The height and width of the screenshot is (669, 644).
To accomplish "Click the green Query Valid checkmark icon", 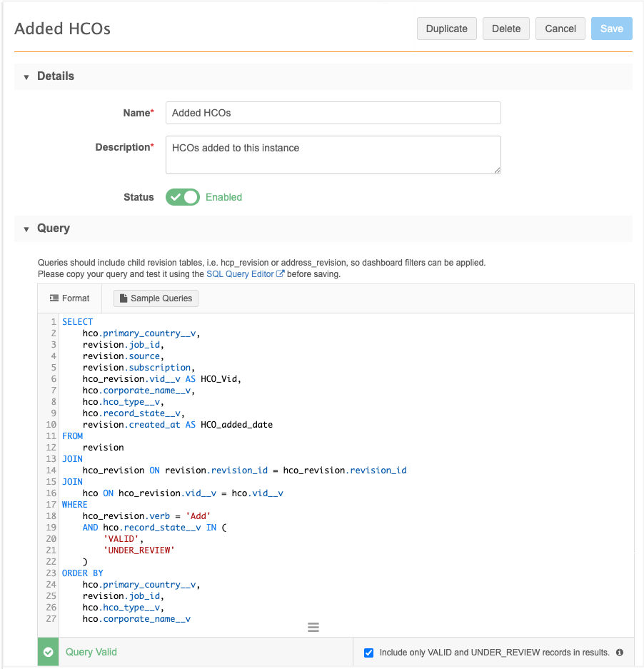I will pyautogui.click(x=49, y=652).
